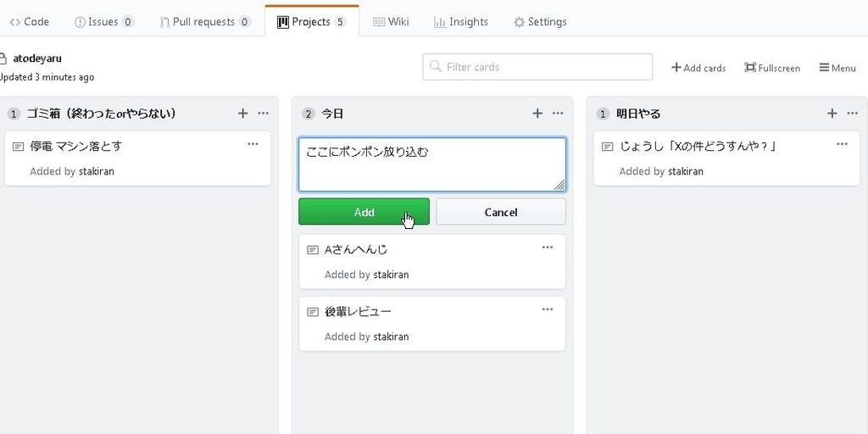This screenshot has height=434, width=868.
Task: Focus the Filter cards search field
Action: click(537, 67)
